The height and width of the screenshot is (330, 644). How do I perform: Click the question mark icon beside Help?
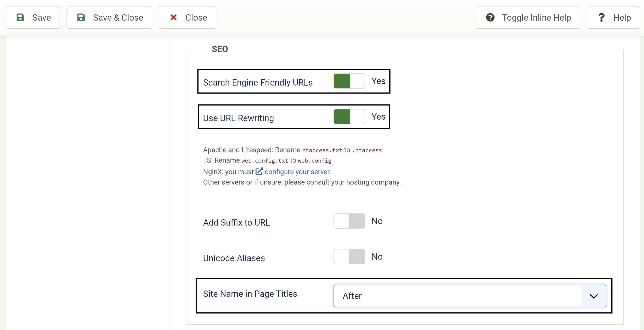click(x=602, y=17)
